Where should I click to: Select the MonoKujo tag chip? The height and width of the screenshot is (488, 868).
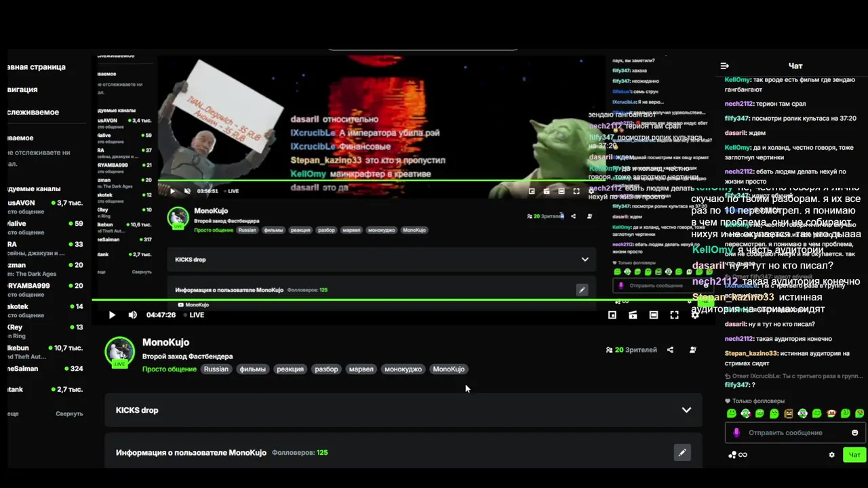(449, 369)
